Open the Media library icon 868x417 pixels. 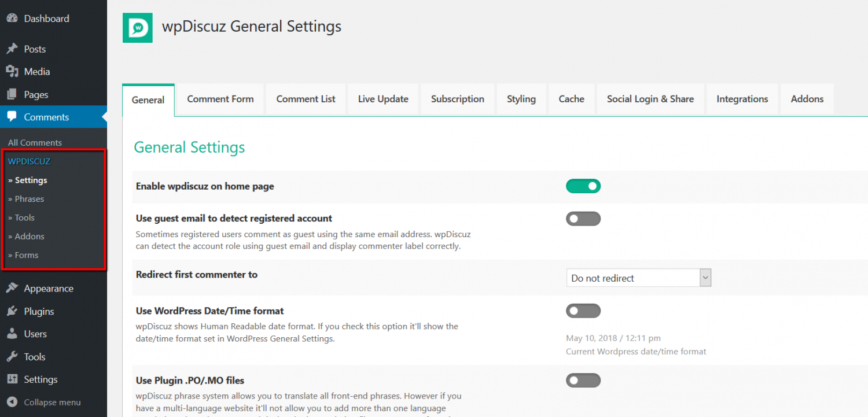pyautogui.click(x=13, y=71)
